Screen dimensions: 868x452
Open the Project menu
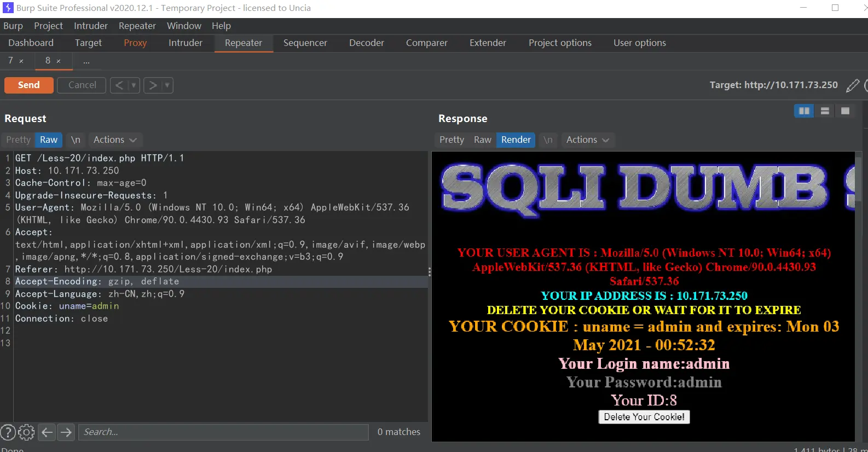pos(48,26)
